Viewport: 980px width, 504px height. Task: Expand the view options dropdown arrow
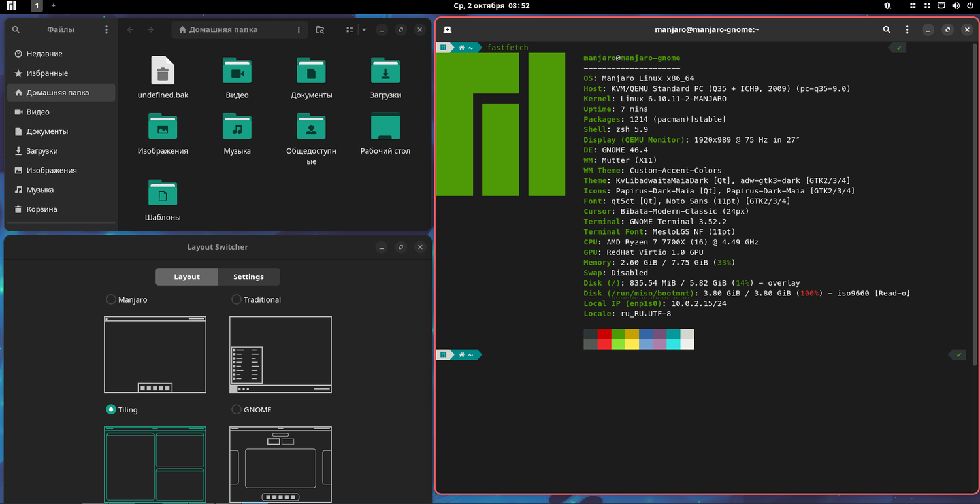click(x=364, y=29)
